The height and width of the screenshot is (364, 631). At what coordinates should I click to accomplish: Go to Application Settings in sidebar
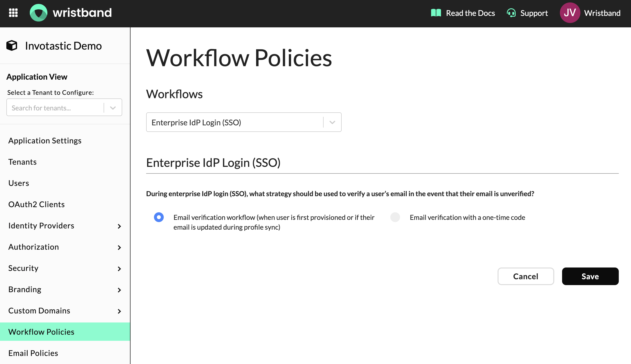[45, 140]
